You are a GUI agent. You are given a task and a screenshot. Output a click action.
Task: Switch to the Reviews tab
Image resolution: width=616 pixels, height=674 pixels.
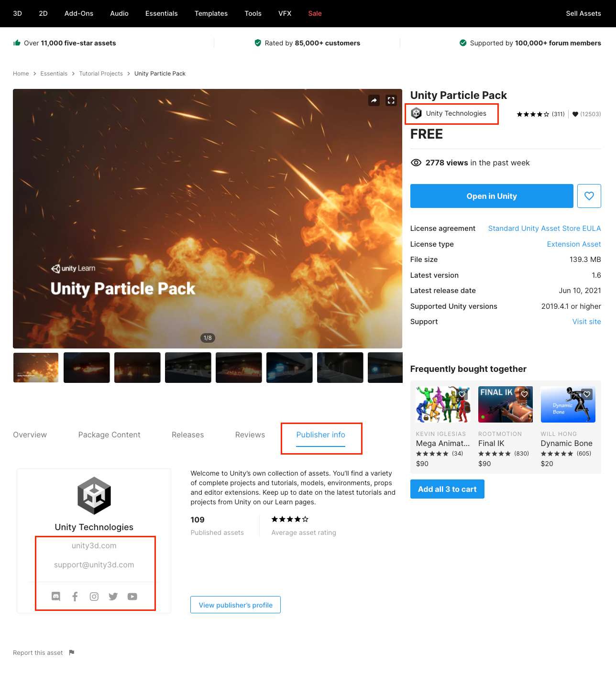click(250, 435)
